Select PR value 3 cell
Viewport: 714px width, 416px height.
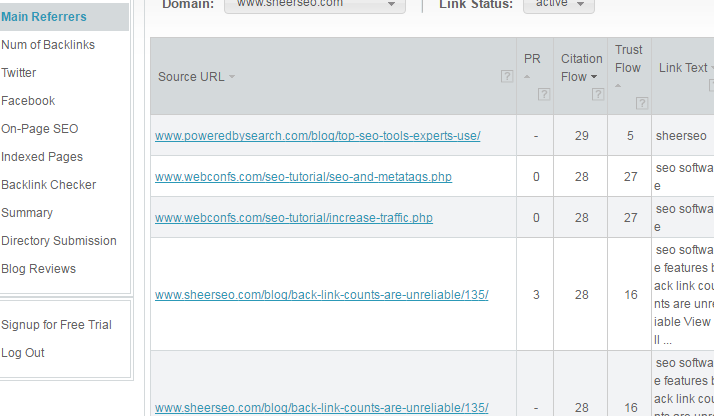[x=536, y=295]
